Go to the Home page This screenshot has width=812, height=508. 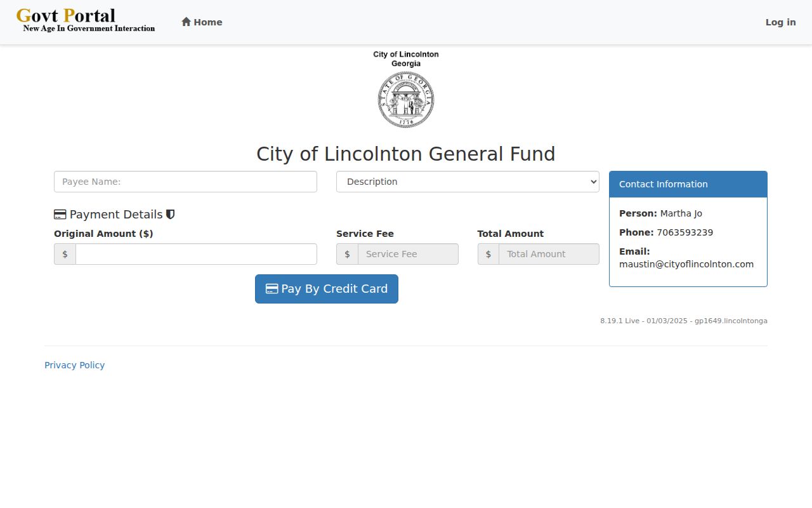(202, 22)
